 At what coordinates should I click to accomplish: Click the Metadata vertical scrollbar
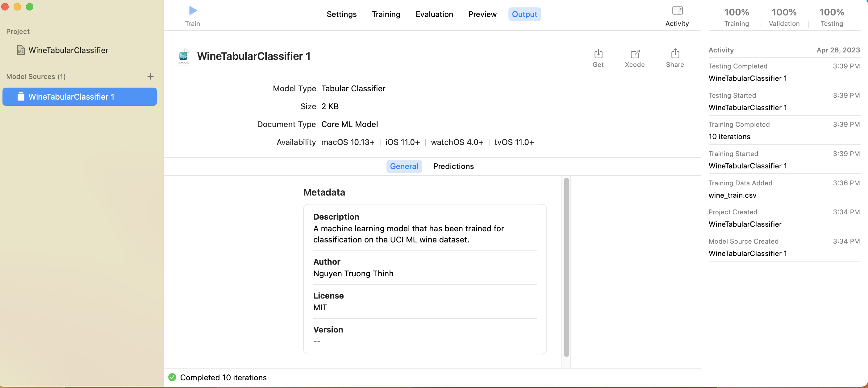[x=566, y=267]
